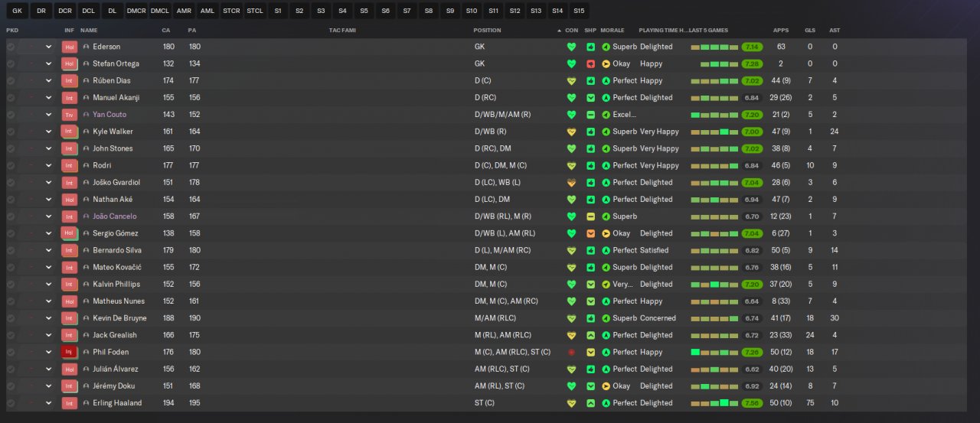Click Rúben Dias's morale arrow icon
This screenshot has width=980, height=423.
(x=606, y=80)
